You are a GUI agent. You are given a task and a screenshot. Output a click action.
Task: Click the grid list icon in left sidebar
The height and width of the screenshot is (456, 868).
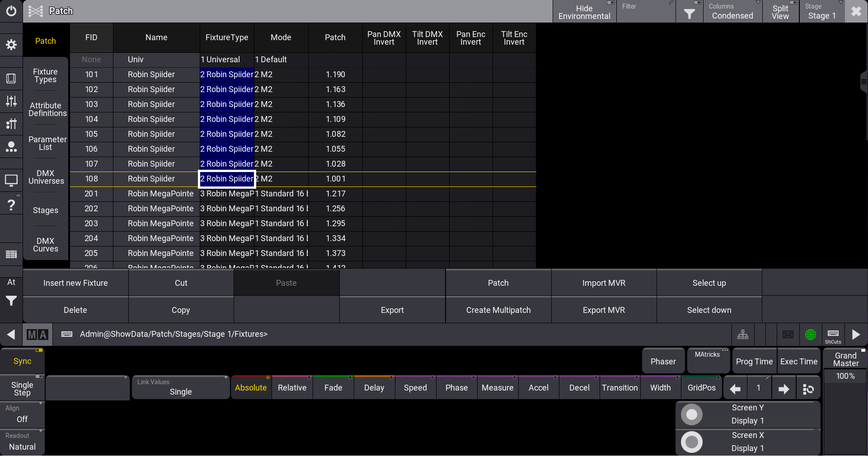tap(11, 254)
